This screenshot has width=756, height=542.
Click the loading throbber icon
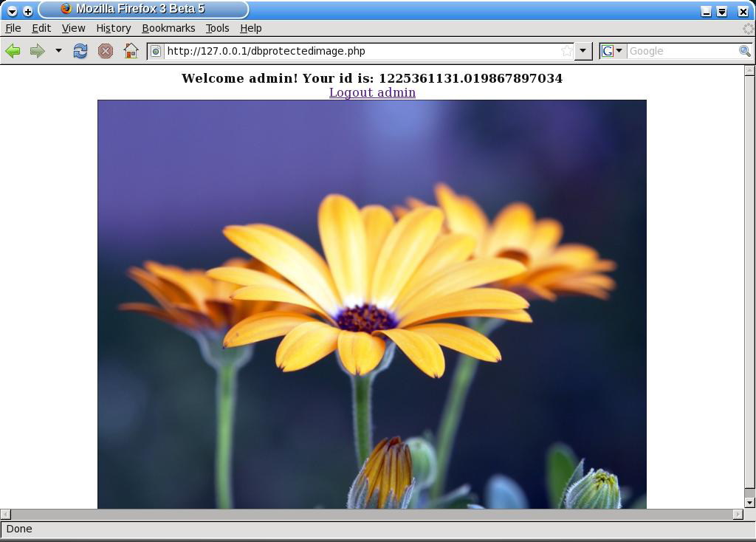click(x=749, y=29)
